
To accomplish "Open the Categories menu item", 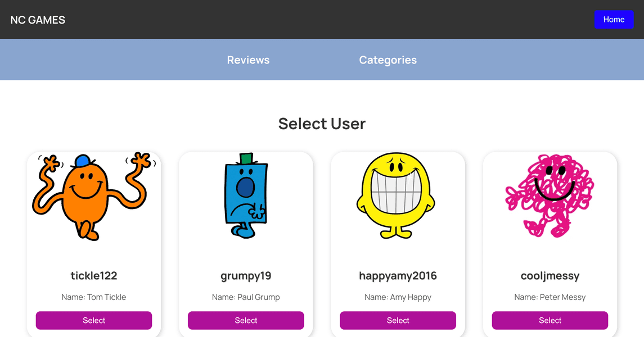I will [x=388, y=60].
